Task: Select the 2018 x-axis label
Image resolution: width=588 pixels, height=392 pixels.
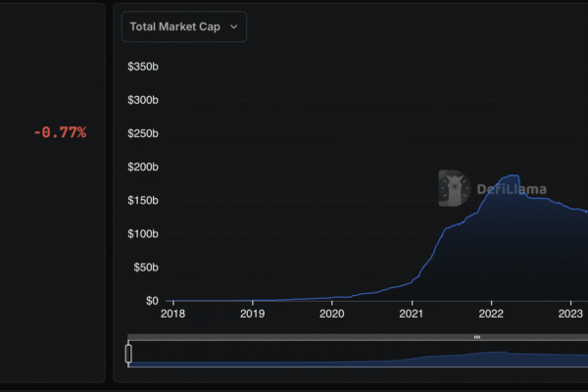Action: (x=171, y=314)
